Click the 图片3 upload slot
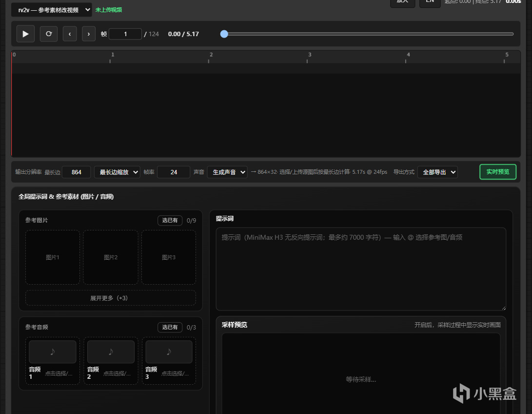This screenshot has height=414, width=532. [x=169, y=257]
